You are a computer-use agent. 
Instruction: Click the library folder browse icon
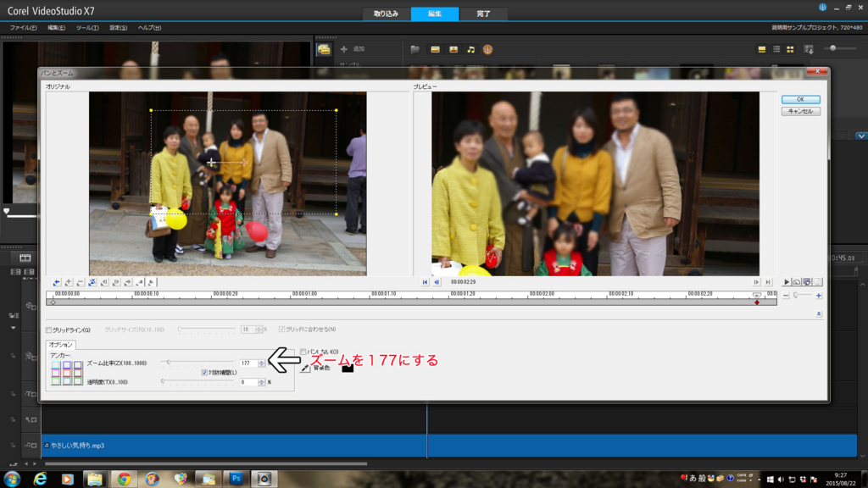(x=415, y=50)
